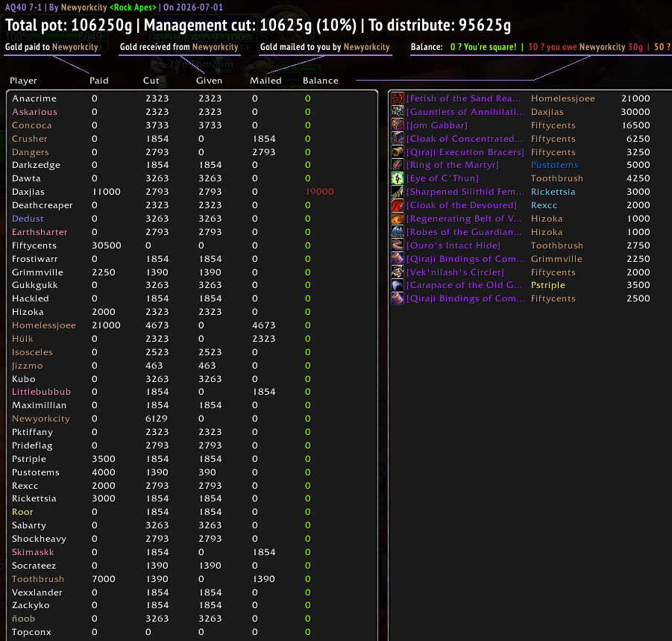The height and width of the screenshot is (641, 672).
Task: Click the Total pot 106250g header text
Action: coord(69,25)
